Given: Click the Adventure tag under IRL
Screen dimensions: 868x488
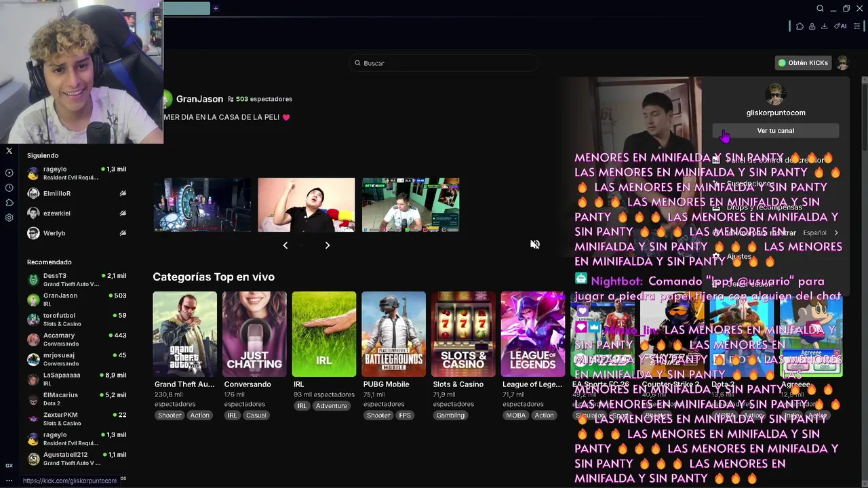Looking at the screenshot, I should pos(332,406).
